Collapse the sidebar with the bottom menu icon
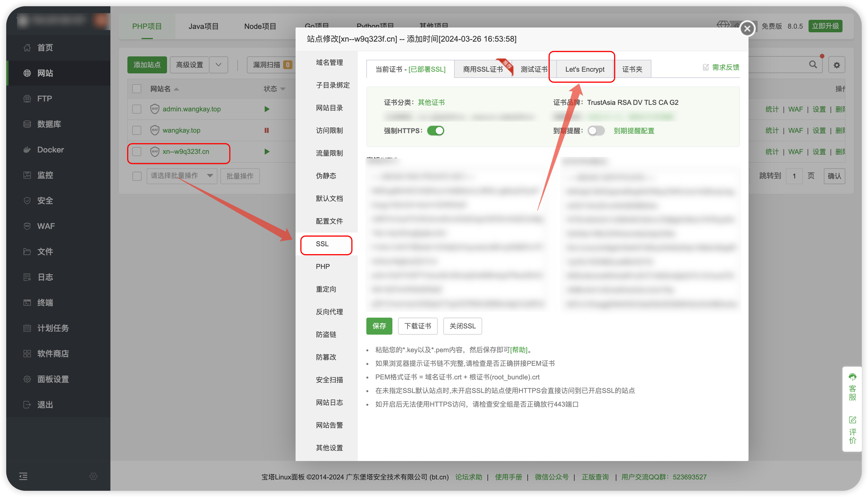Viewport: 868px width, 497px height. pyautogui.click(x=23, y=476)
